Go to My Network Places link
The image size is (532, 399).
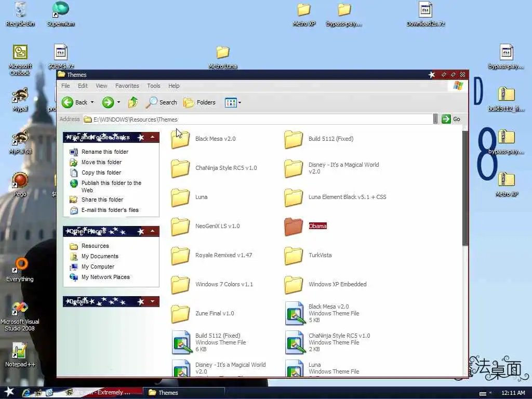[100, 277]
